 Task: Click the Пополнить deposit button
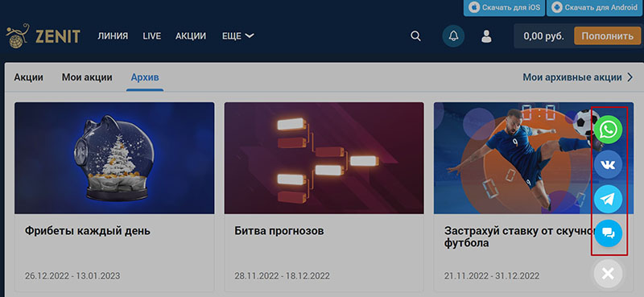point(608,35)
